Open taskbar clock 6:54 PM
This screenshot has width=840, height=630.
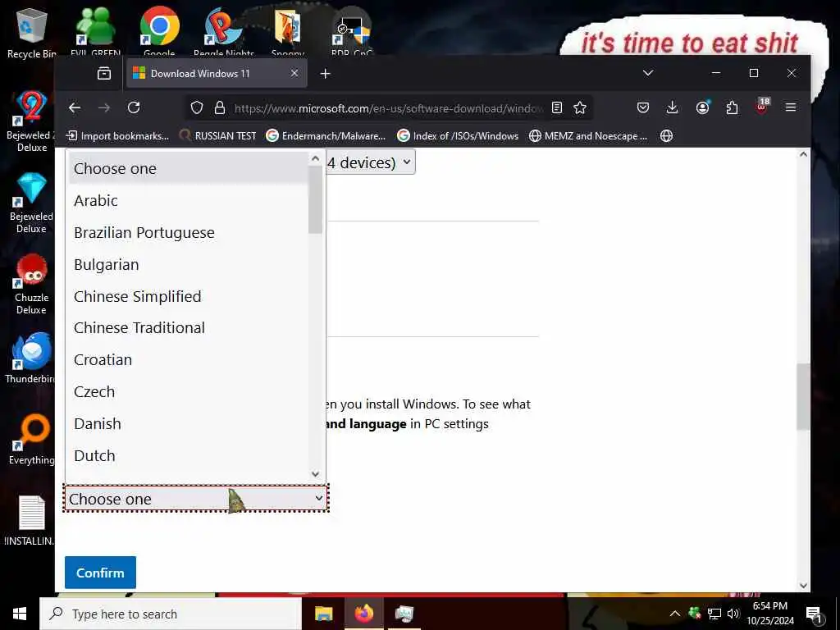click(770, 614)
